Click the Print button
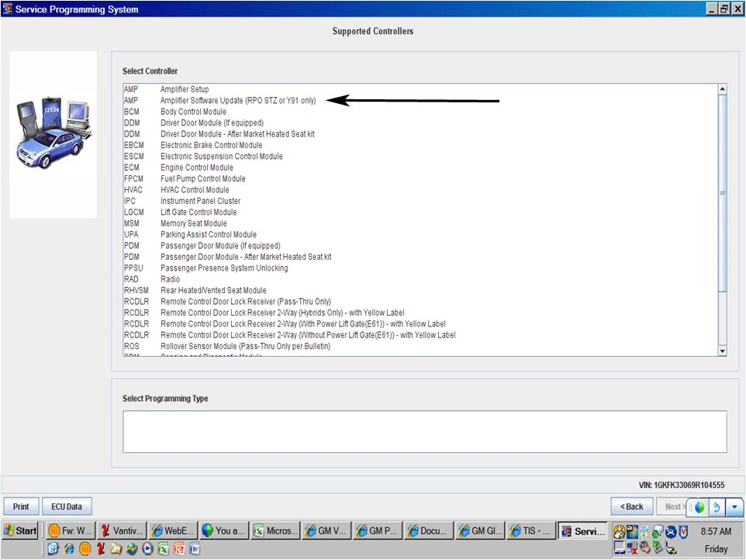Viewport: 746px width, 560px height. (x=21, y=506)
